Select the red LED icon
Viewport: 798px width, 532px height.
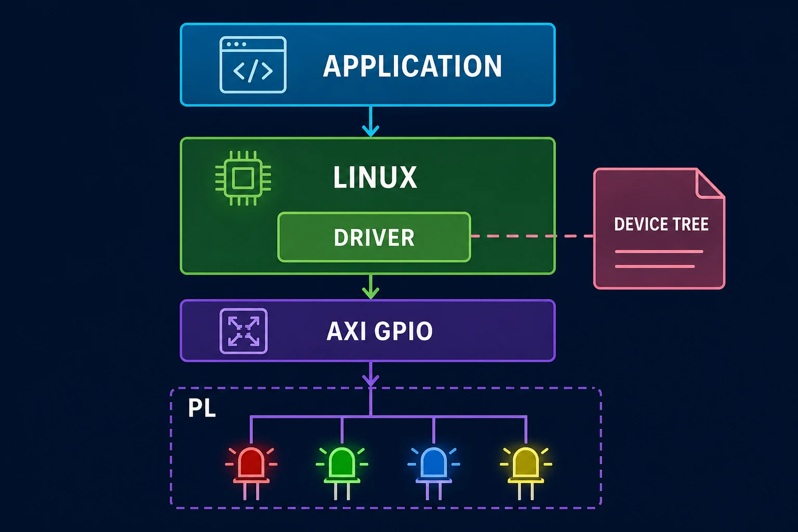tap(251, 473)
